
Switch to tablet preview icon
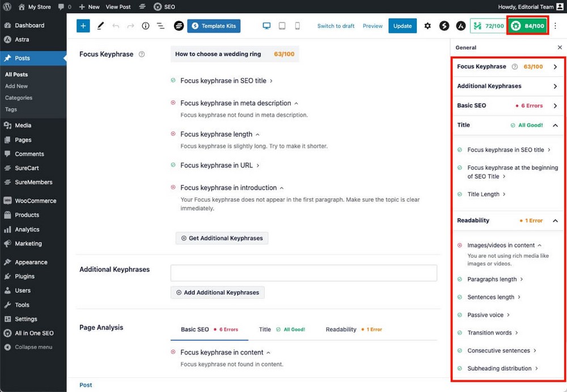click(x=282, y=25)
